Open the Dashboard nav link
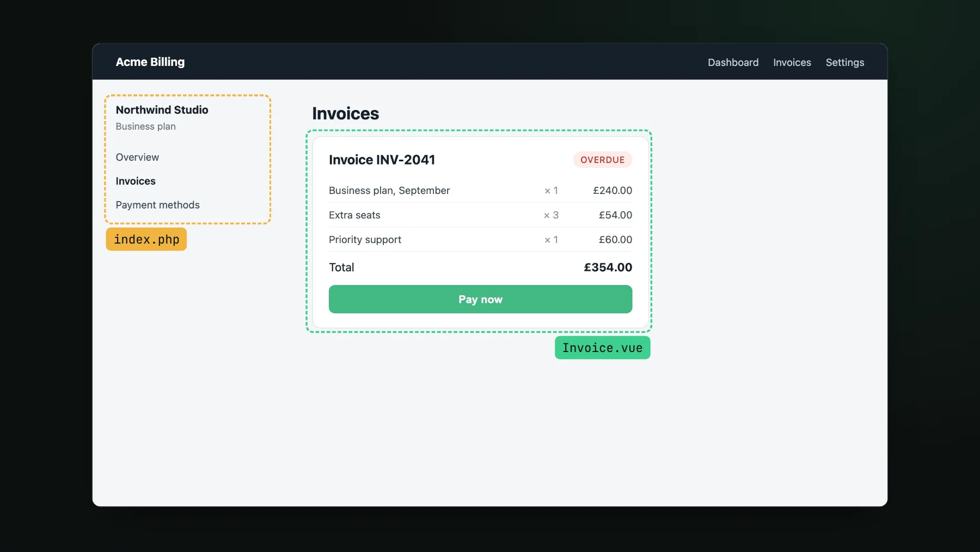 [733, 63]
